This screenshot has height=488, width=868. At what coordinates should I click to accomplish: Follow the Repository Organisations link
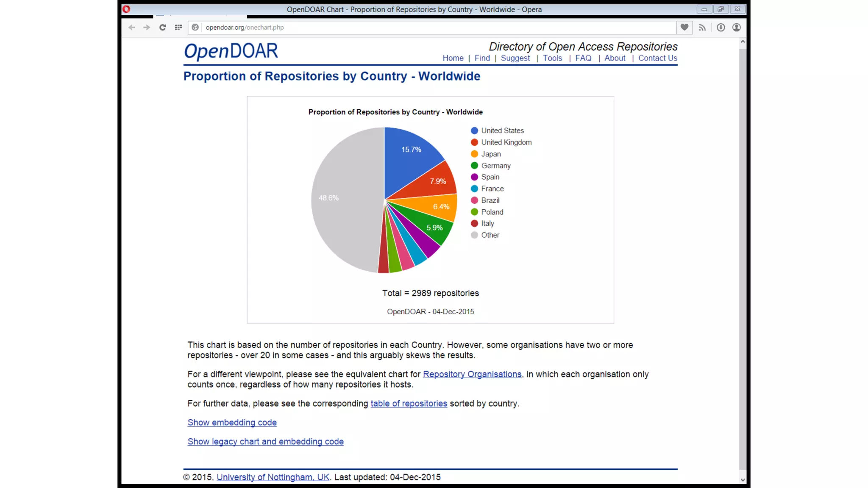[x=472, y=374]
